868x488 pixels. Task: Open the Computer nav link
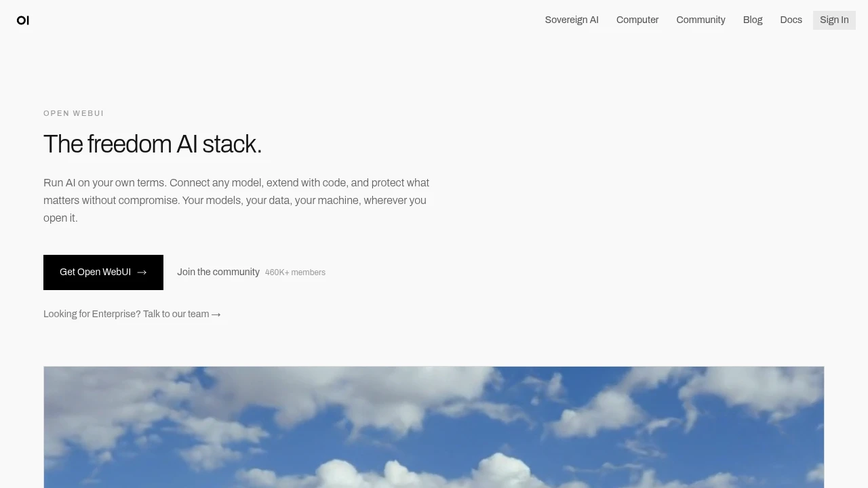click(x=637, y=20)
